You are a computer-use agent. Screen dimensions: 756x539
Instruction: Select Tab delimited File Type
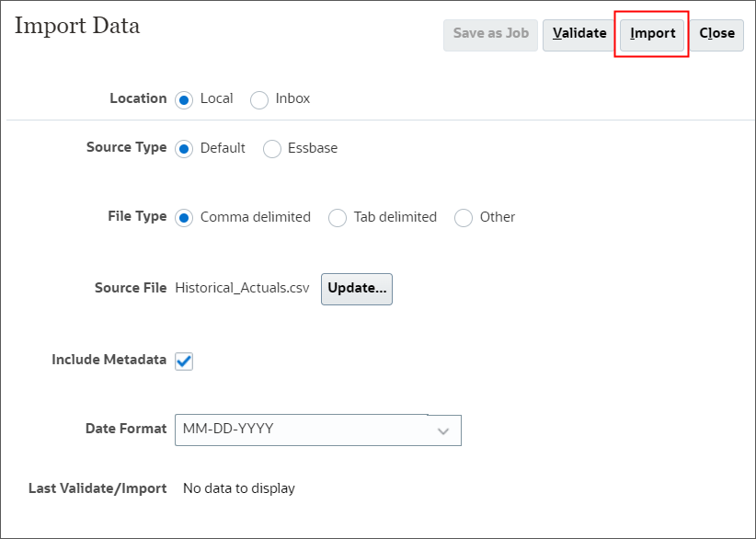coord(337,217)
